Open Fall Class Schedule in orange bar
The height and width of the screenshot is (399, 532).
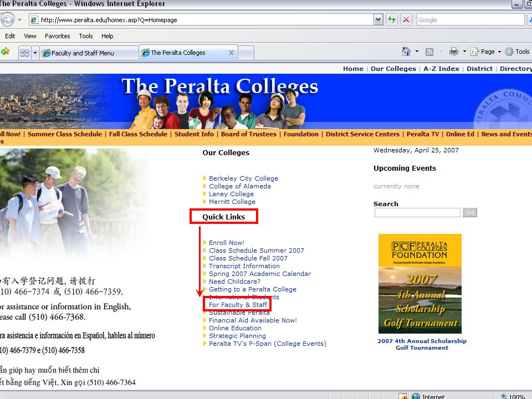tap(138, 134)
